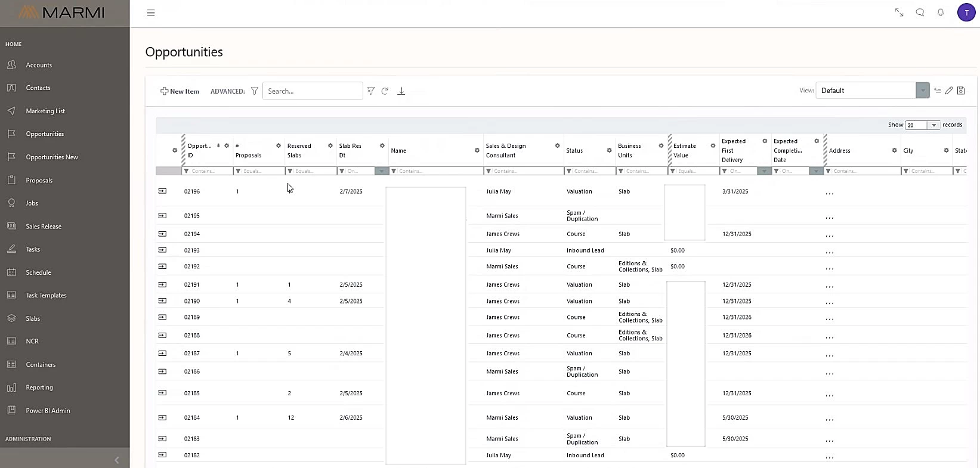Collapse the sidebar with the chevron arrow
Image resolution: width=980 pixels, height=468 pixels.
coord(117,460)
